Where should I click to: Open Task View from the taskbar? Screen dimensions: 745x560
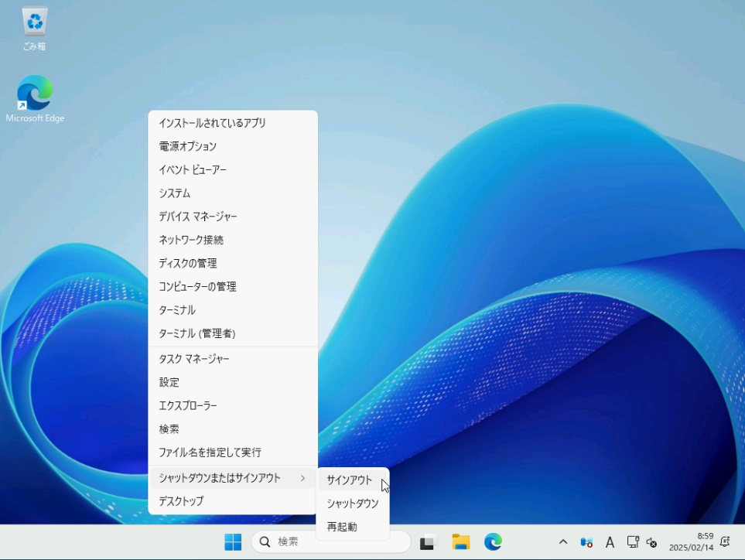pos(429,541)
